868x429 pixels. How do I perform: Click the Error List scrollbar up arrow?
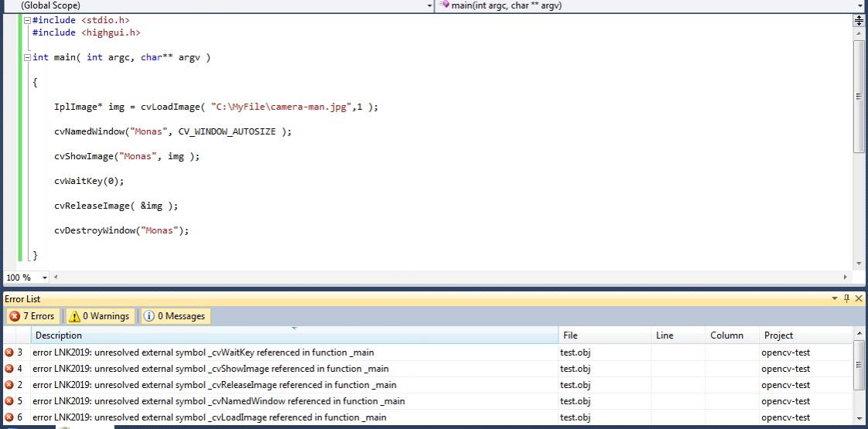point(859,333)
